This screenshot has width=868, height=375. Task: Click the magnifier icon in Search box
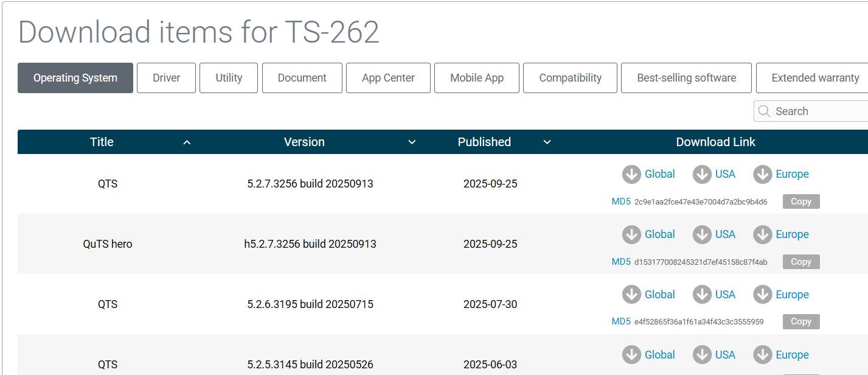765,111
